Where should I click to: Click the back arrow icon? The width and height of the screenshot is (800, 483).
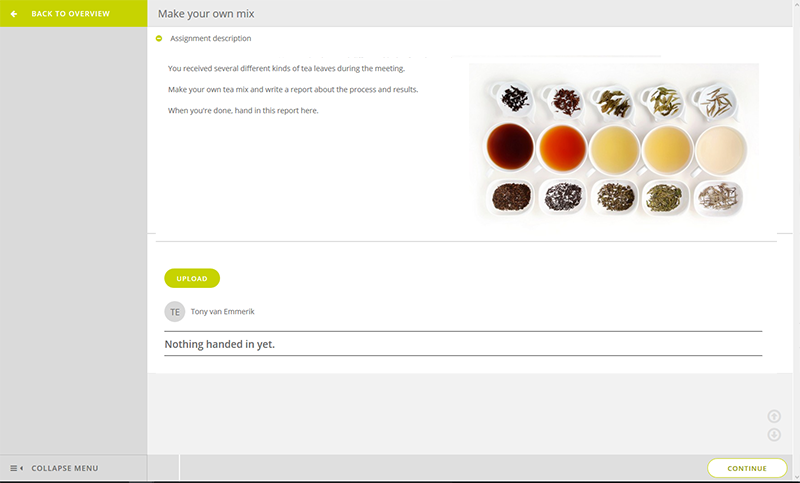[14, 14]
